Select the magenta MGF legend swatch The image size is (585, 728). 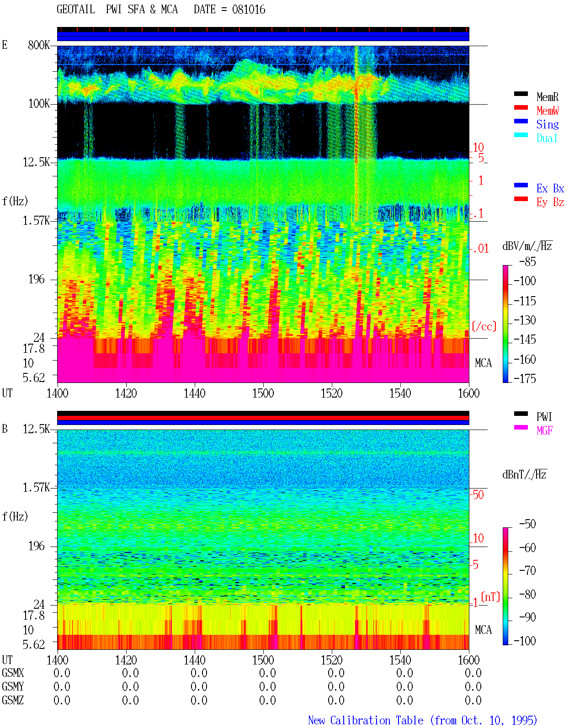tap(521, 428)
